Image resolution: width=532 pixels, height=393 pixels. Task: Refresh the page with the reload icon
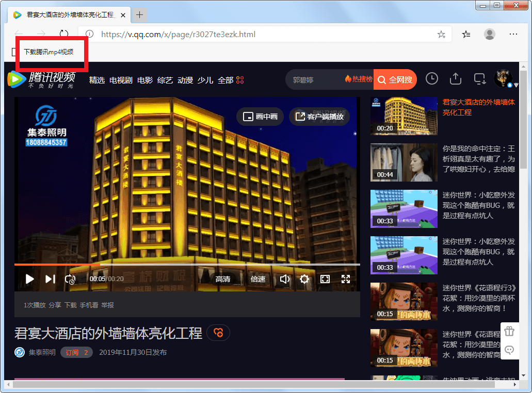click(x=64, y=34)
